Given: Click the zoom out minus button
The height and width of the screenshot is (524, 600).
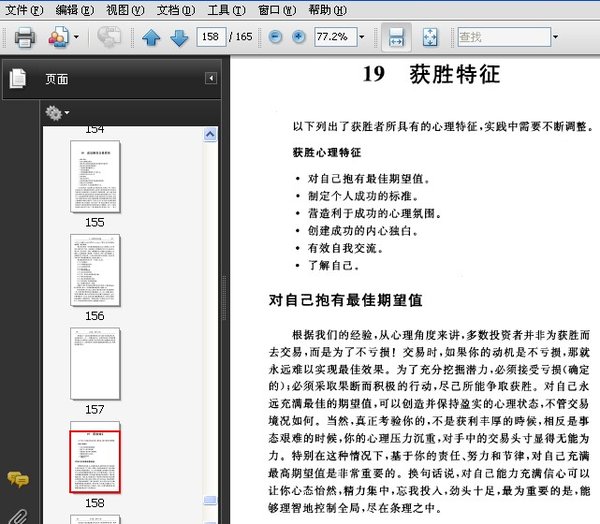Looking at the screenshot, I should pyautogui.click(x=275, y=37).
